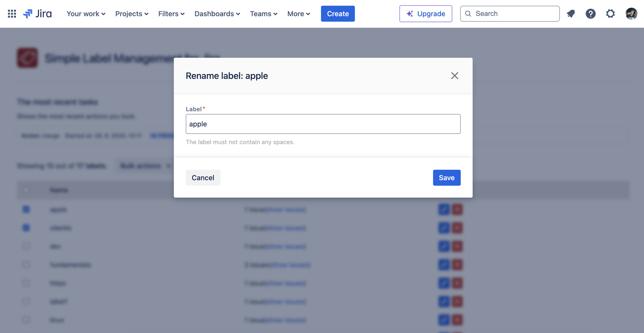This screenshot has width=644, height=333.
Task: Open the app switcher grid icon
Action: (x=12, y=14)
